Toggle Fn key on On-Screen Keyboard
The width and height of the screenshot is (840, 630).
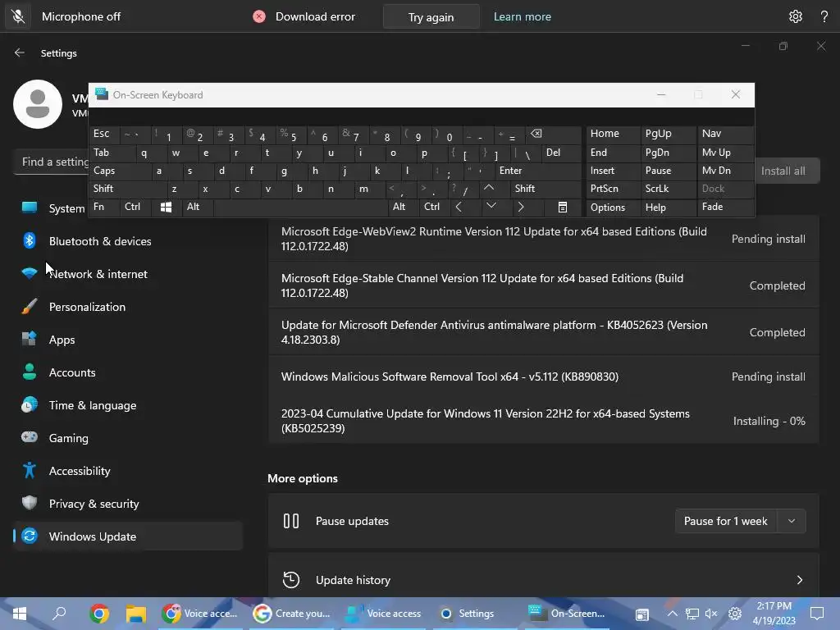[104, 207]
